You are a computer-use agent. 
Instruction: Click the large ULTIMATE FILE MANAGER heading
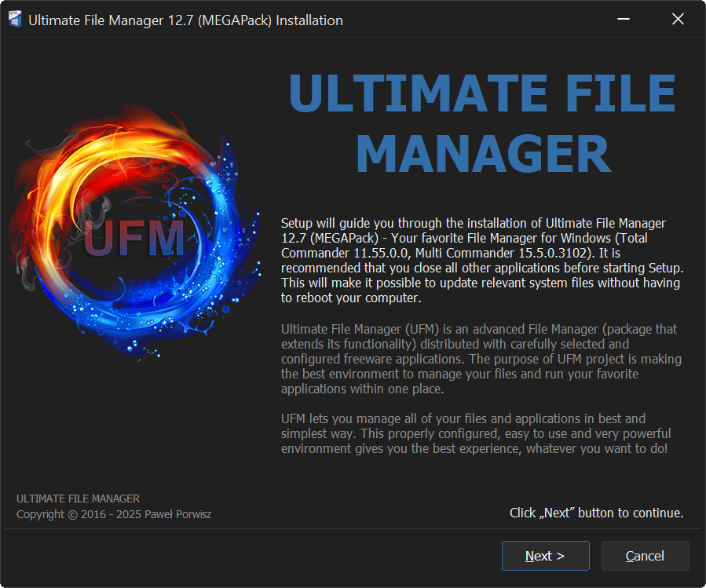tap(482, 124)
